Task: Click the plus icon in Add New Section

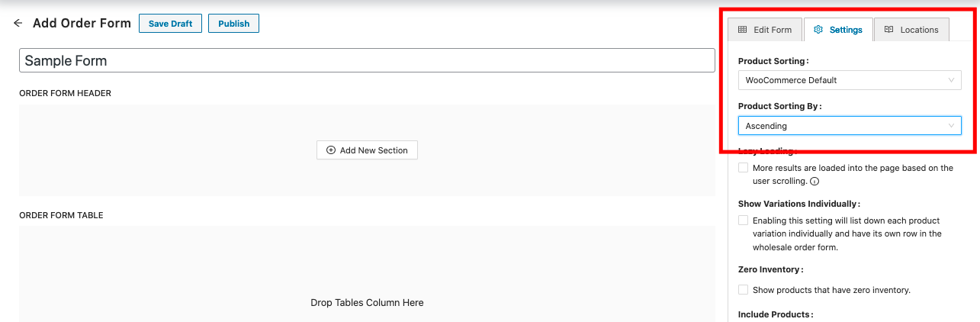Action: (x=331, y=150)
